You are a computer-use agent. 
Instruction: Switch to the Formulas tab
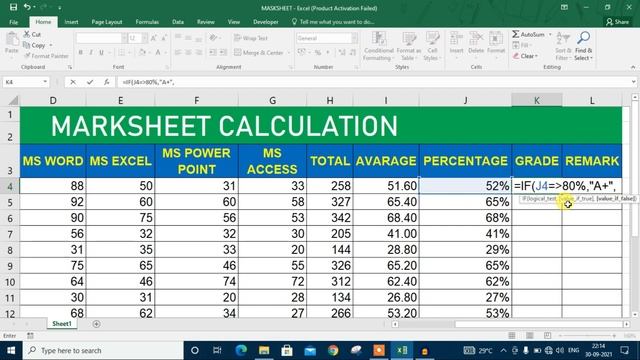pos(147,22)
